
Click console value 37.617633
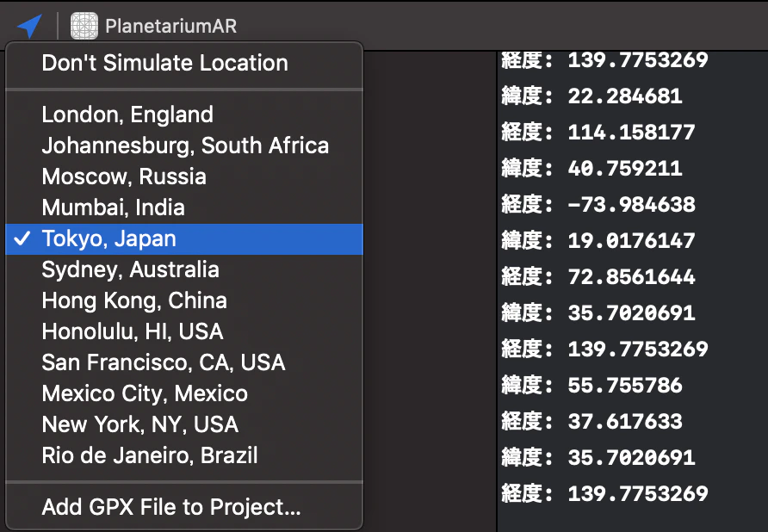click(x=625, y=421)
